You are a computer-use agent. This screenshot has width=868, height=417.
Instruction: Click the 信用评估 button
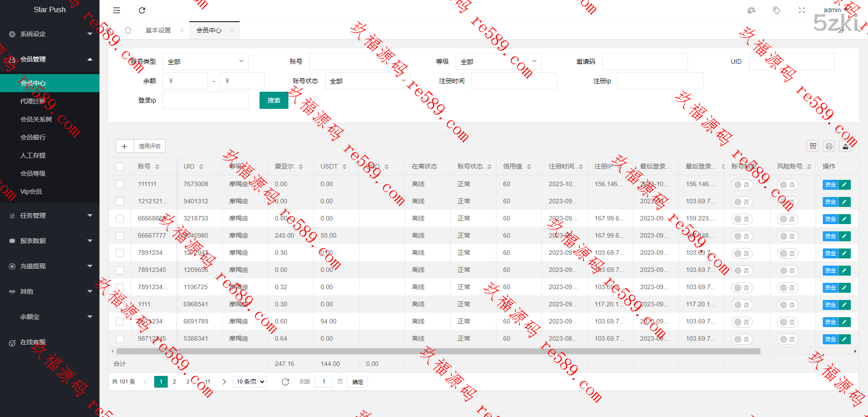150,146
